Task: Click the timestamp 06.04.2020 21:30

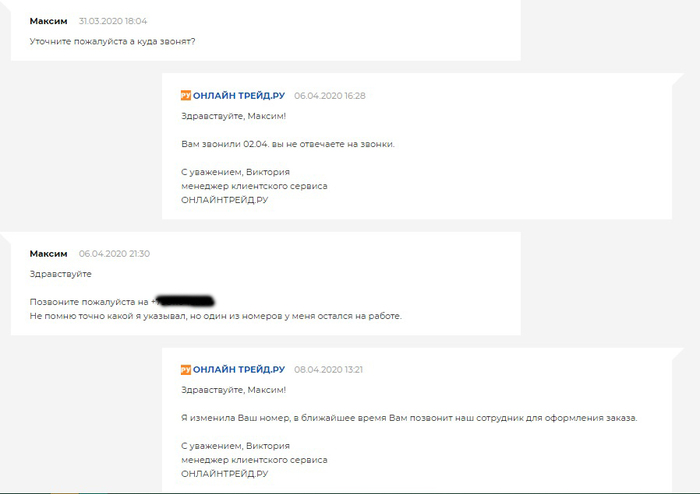Action: click(114, 253)
